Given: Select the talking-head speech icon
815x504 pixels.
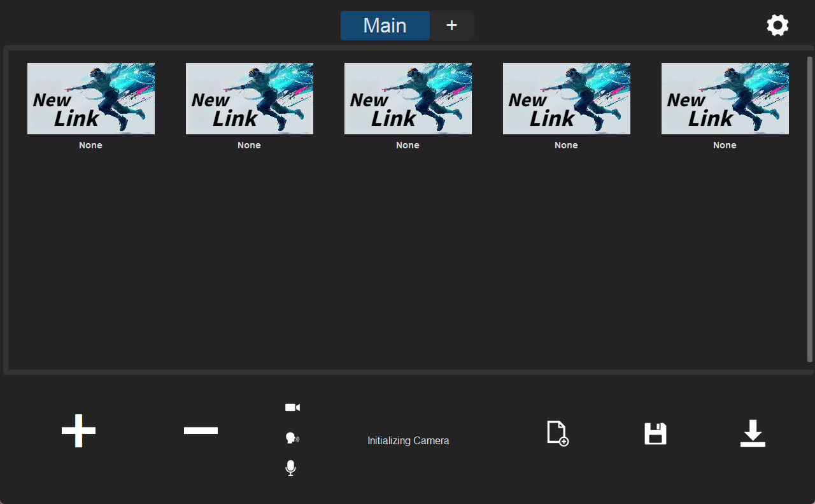Looking at the screenshot, I should (292, 438).
